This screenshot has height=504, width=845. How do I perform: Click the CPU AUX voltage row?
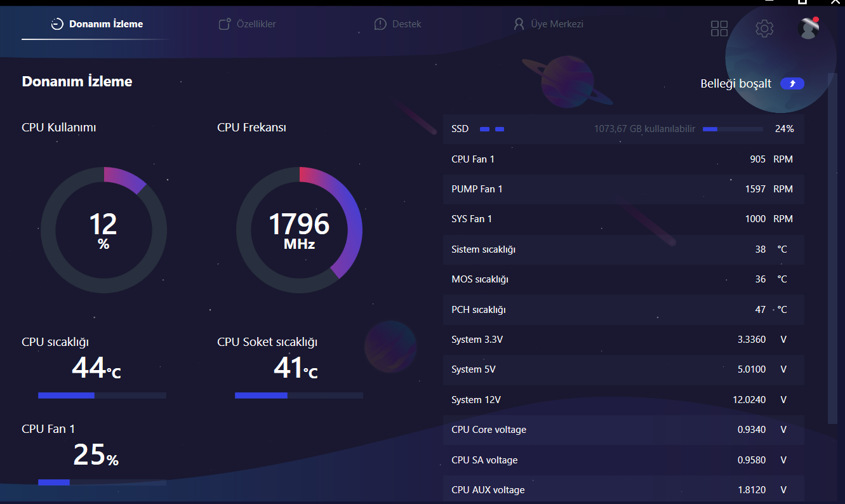tap(623, 490)
